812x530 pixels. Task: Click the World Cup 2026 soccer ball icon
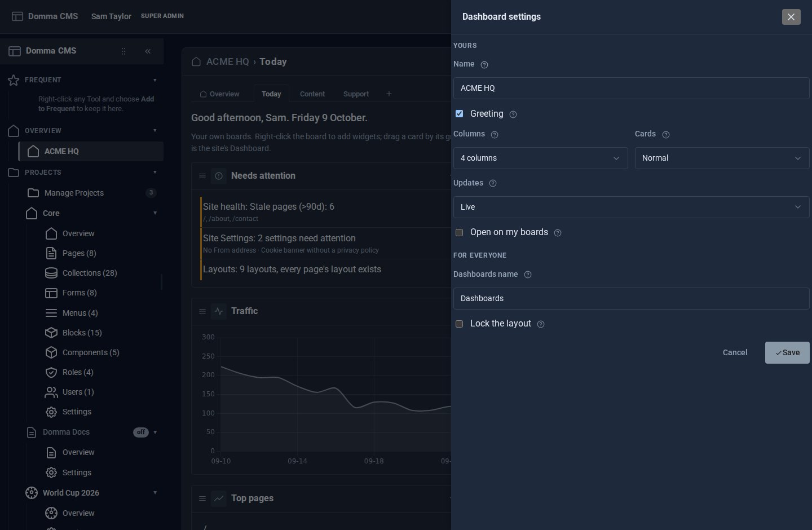[x=32, y=493]
